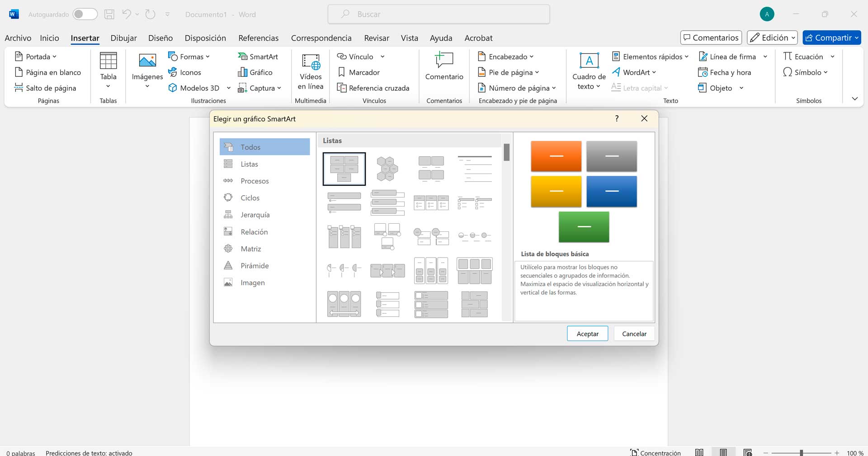Screen dimensions: 868x456
Task: Expand the Formas dropdown
Action: (208, 56)
